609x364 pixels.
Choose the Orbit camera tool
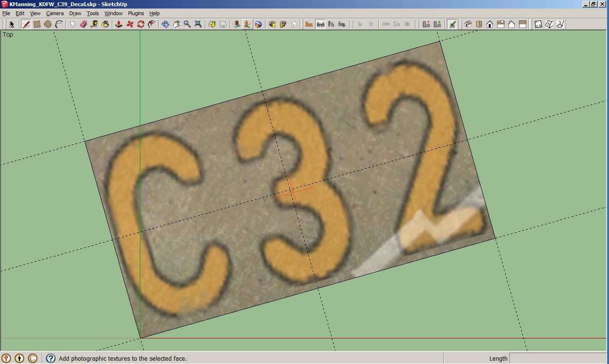(x=165, y=24)
